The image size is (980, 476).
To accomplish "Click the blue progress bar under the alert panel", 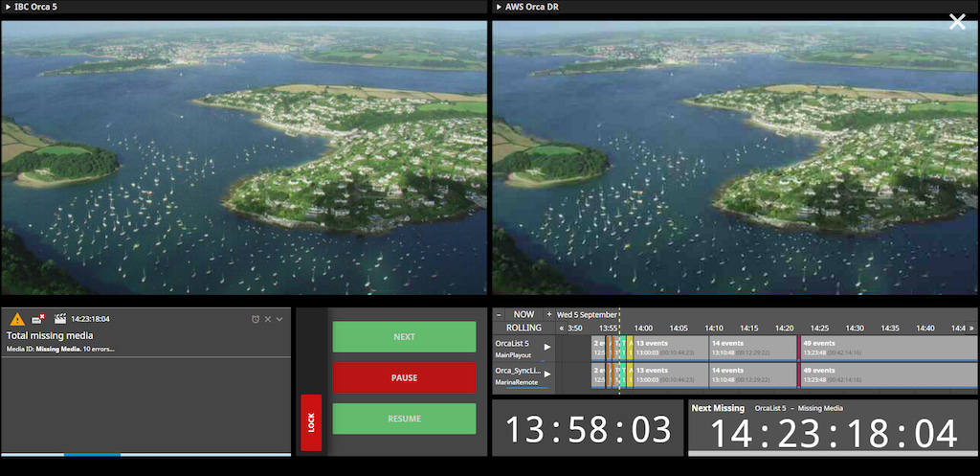I will [92, 455].
